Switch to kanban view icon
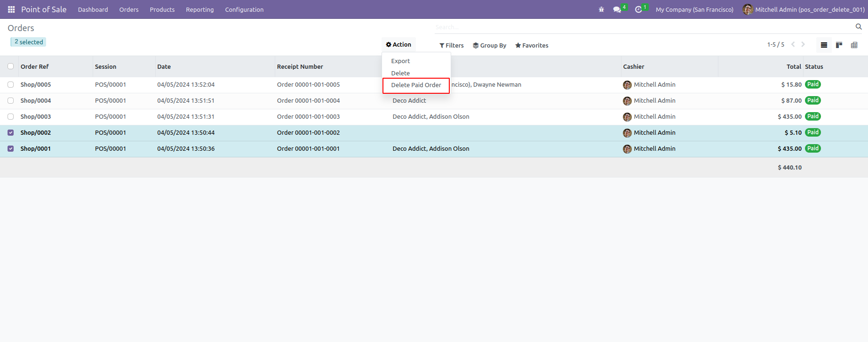868x342 pixels. [839, 45]
